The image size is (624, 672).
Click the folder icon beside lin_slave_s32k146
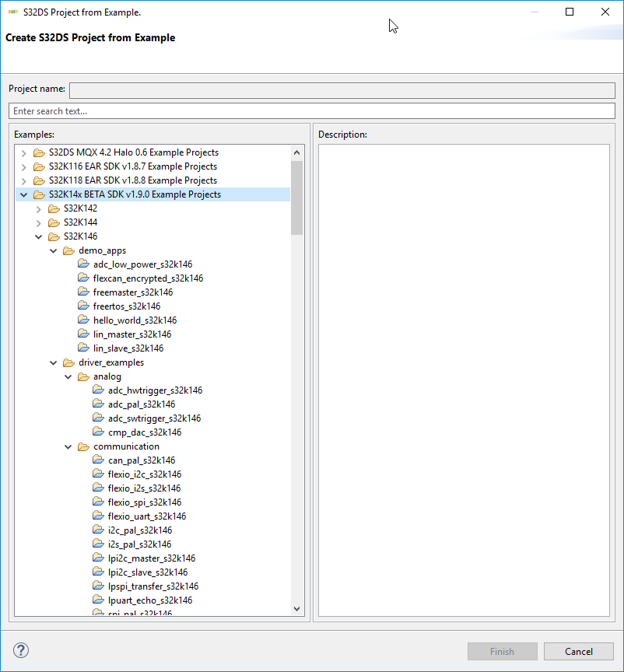pyautogui.click(x=83, y=348)
